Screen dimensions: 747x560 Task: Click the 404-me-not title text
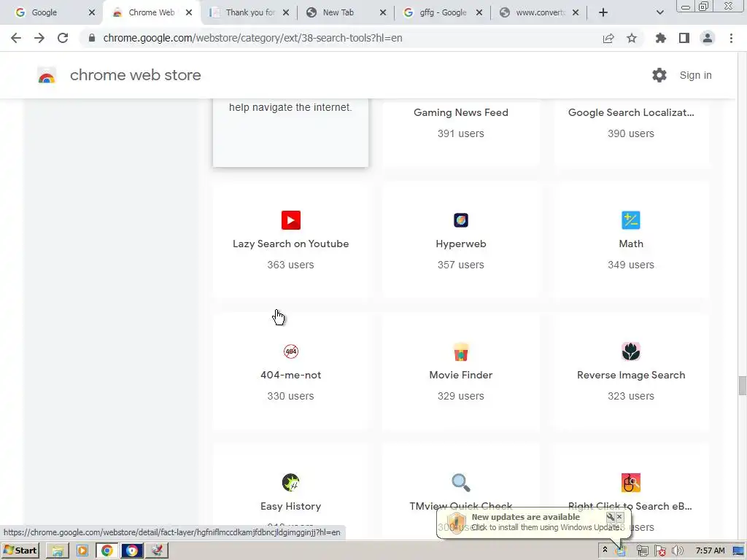[290, 375]
